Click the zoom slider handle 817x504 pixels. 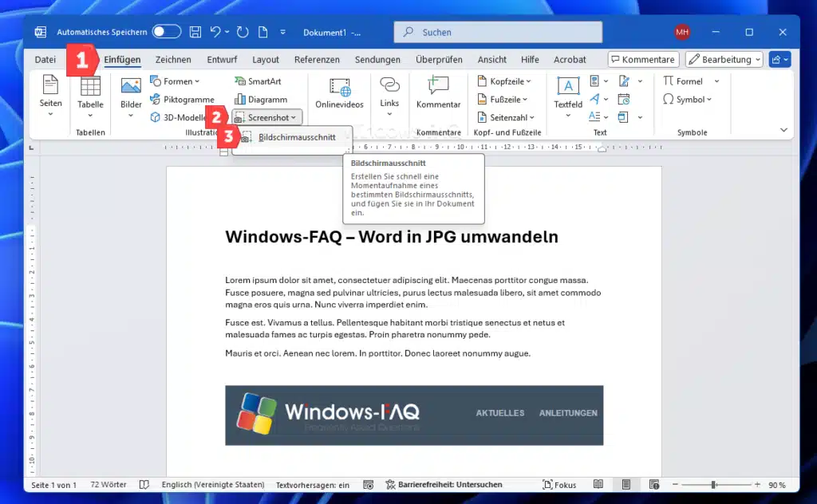tap(713, 485)
